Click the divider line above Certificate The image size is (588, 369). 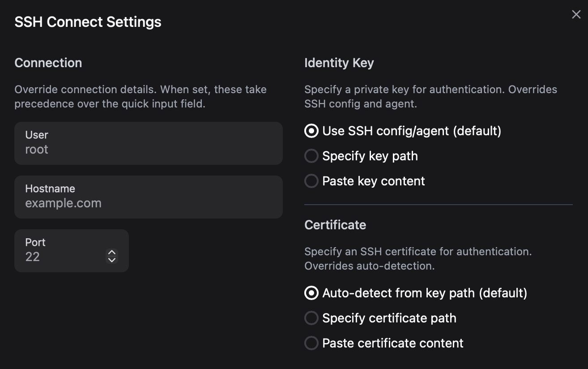(x=438, y=205)
